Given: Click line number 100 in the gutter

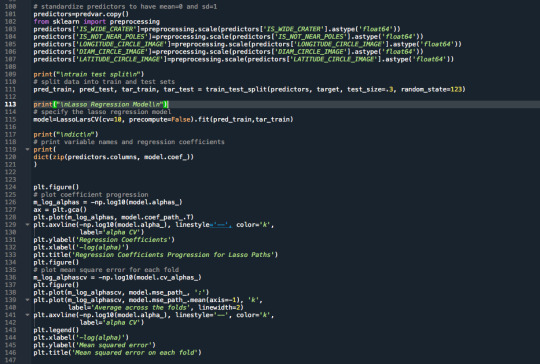Looking at the screenshot, I should click(x=10, y=7).
